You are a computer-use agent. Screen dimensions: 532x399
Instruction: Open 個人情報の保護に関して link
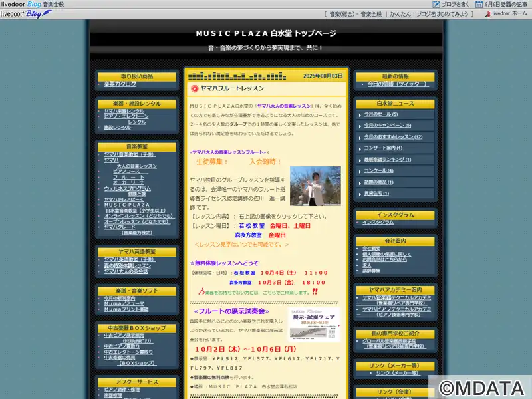[387, 254]
